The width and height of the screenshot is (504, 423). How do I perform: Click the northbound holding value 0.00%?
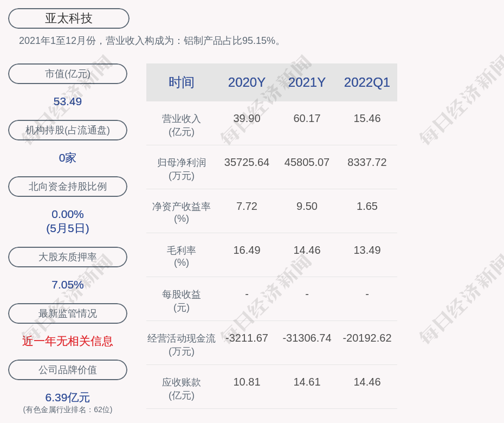tap(68, 214)
